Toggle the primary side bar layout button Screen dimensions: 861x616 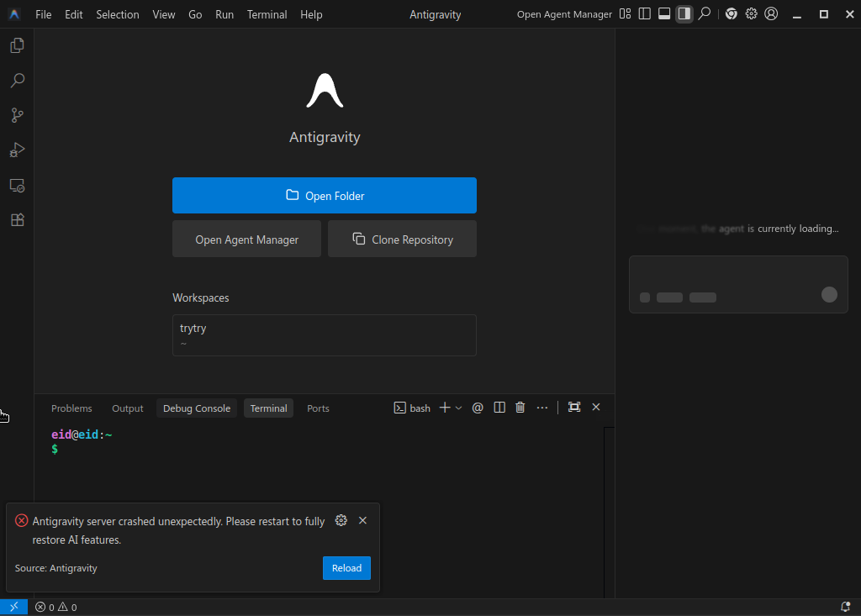(x=645, y=14)
